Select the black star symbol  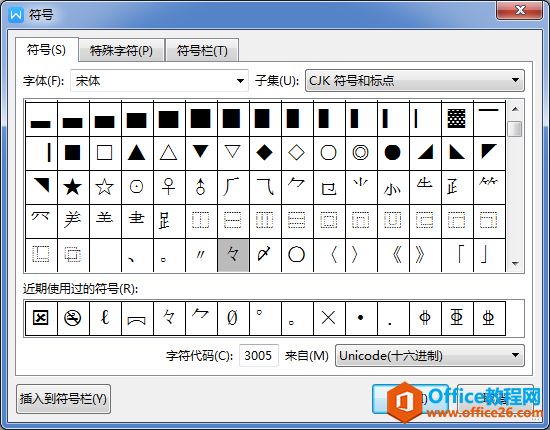tap(73, 187)
